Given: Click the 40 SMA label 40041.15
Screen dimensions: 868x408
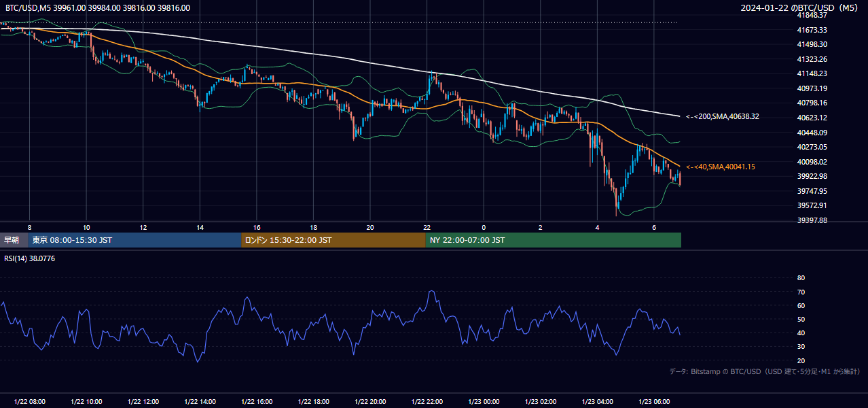Looking at the screenshot, I should [721, 167].
